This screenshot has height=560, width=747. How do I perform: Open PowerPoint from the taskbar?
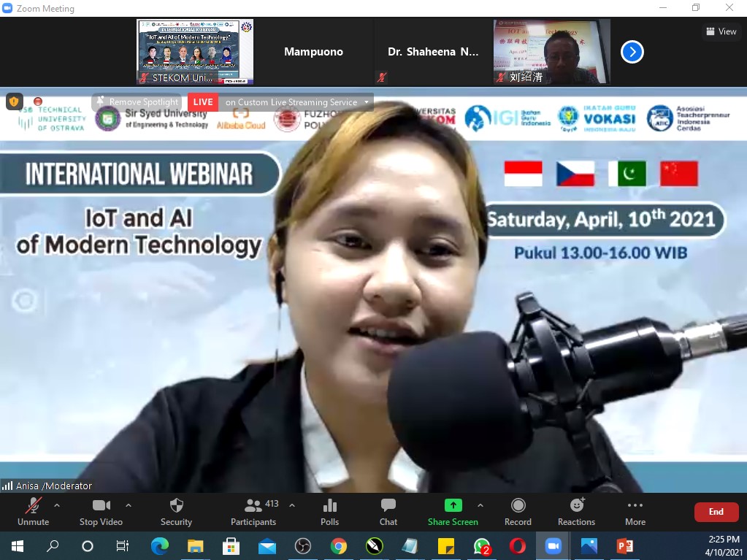coord(624,545)
